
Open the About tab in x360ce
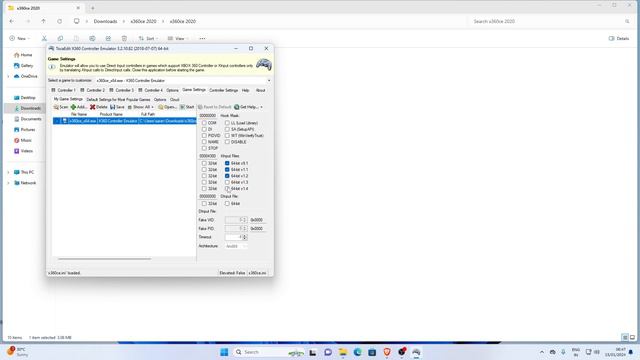260,90
